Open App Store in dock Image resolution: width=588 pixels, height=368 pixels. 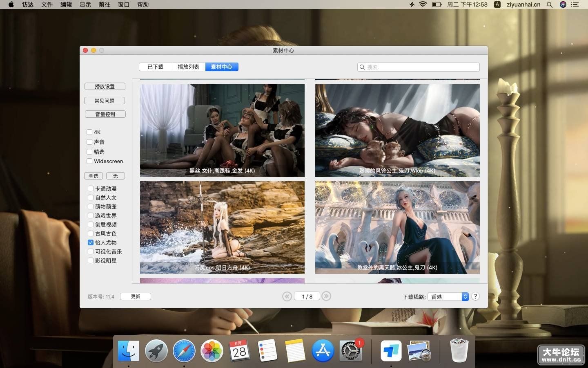click(323, 351)
